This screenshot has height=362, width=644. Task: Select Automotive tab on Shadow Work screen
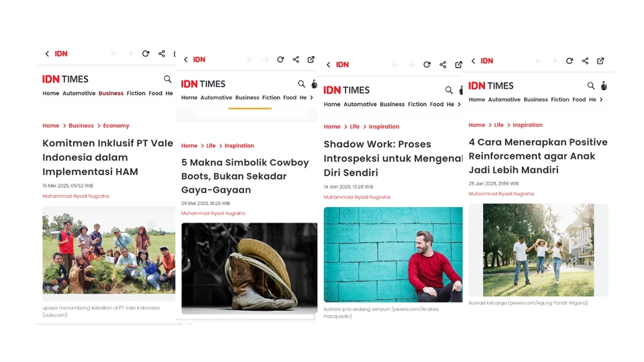[360, 105]
